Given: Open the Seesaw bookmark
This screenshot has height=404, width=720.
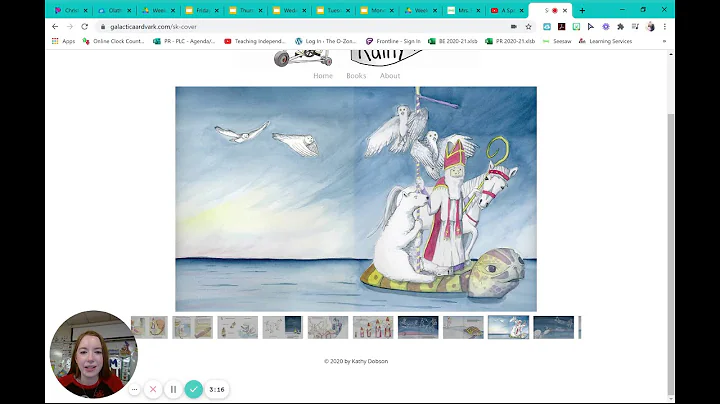Looking at the screenshot, I should (557, 41).
